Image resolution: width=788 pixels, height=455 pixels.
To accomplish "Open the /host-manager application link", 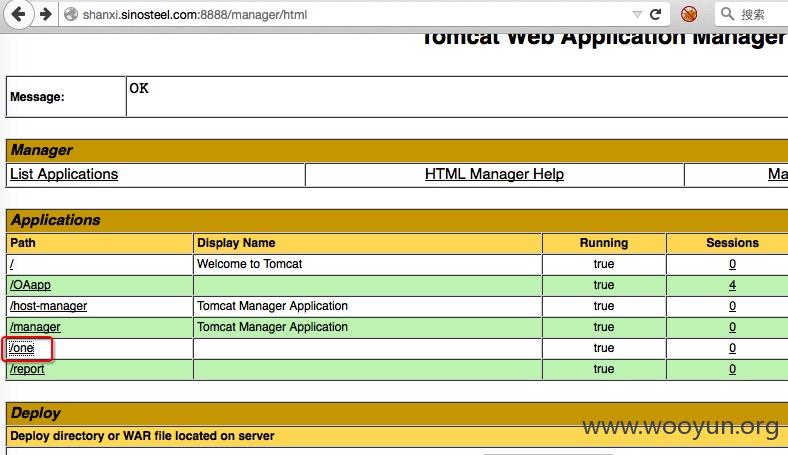I will pos(48,306).
